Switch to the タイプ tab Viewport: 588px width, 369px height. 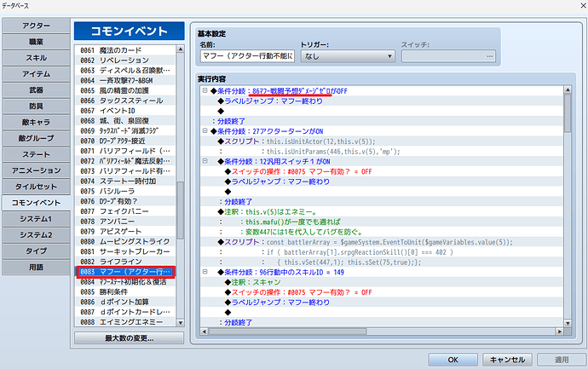click(x=36, y=251)
